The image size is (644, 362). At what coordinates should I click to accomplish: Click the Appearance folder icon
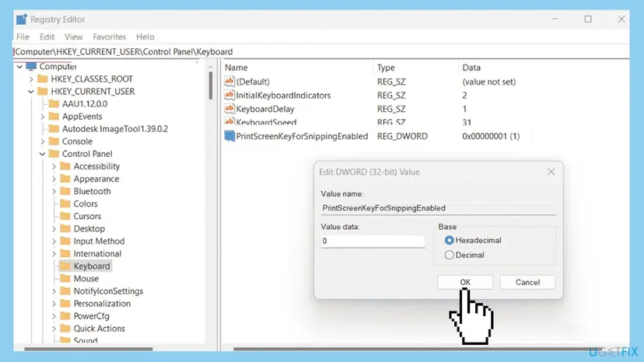coord(65,179)
